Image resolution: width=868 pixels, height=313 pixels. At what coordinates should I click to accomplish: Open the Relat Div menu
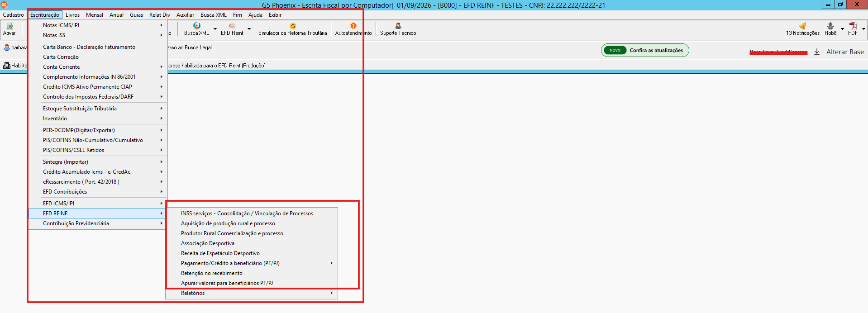click(x=160, y=15)
